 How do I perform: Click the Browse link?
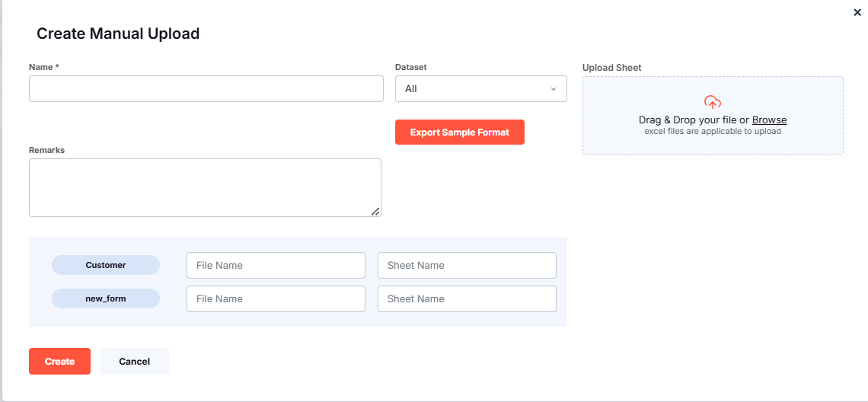coord(770,120)
